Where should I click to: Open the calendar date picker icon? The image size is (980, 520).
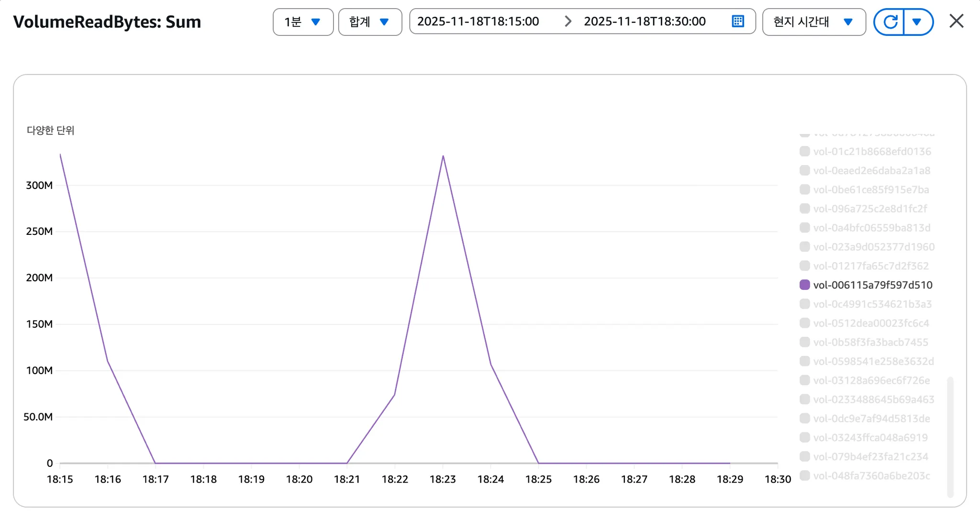coord(738,22)
